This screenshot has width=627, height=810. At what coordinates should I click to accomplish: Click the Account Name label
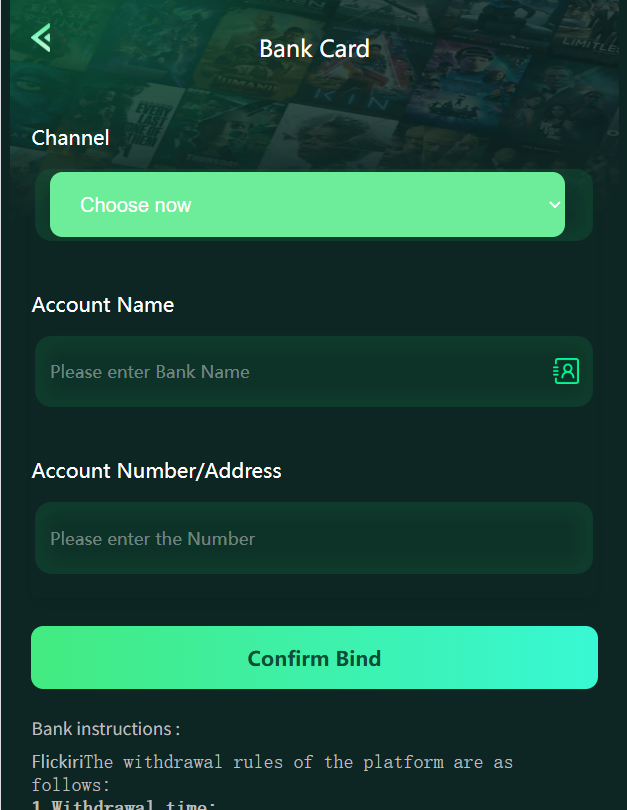[103, 305]
